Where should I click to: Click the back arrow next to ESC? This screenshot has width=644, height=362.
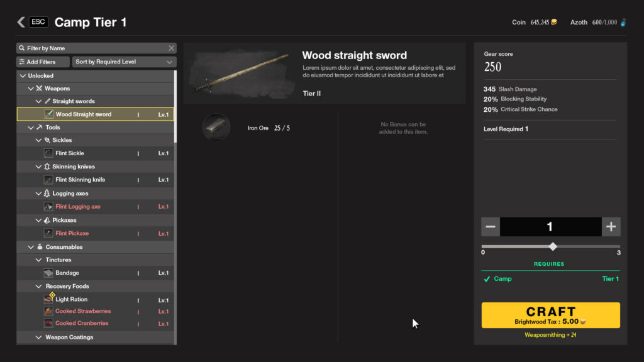tap(21, 22)
